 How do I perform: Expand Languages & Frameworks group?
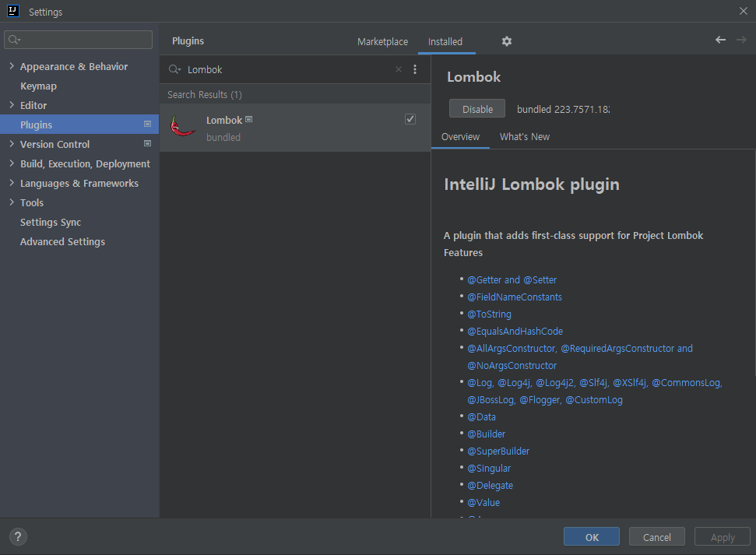[12, 183]
